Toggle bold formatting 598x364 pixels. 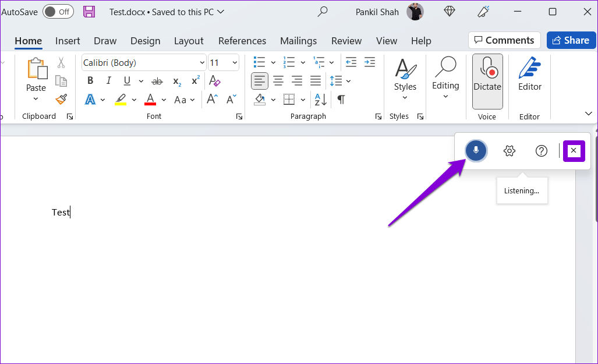[90, 80]
